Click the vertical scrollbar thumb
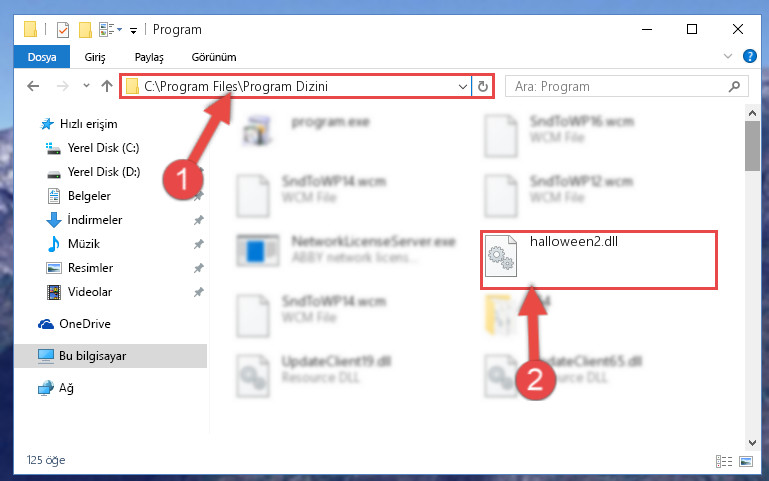Viewport: 769px width, 481px height. (752, 146)
